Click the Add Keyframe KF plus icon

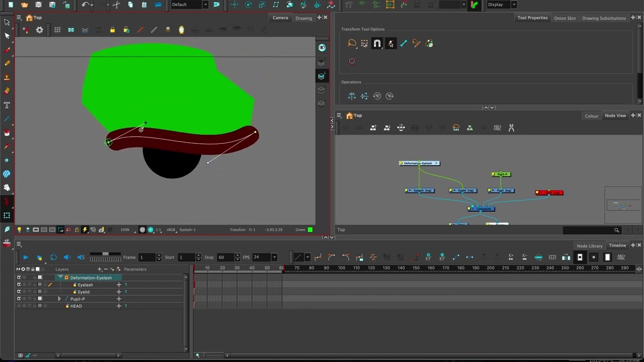pos(428,257)
